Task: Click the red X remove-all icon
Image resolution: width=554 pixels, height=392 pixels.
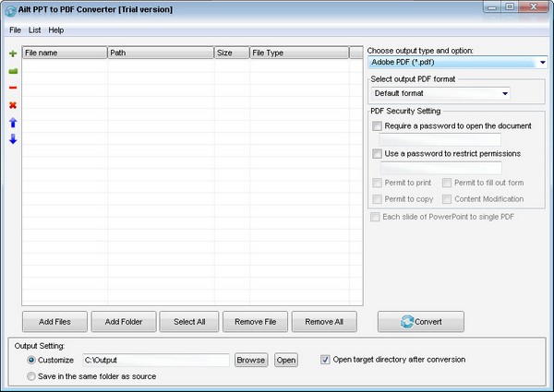Action: (x=13, y=105)
